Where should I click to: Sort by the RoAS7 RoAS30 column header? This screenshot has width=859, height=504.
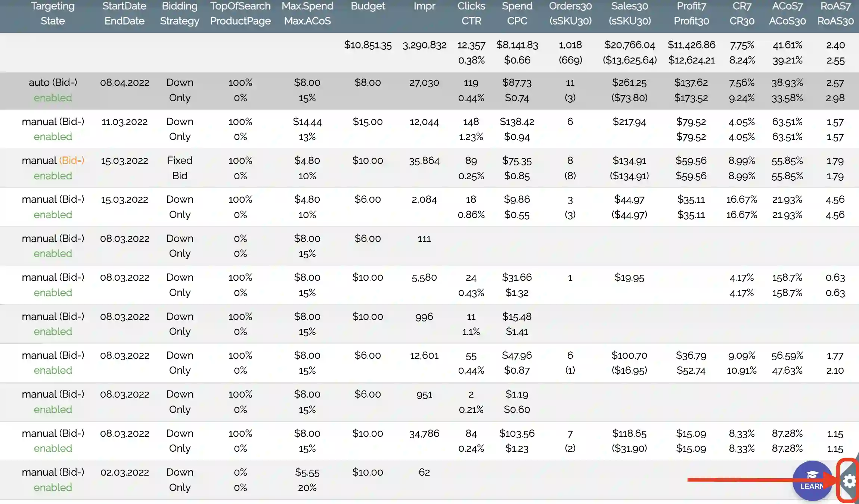pos(835,13)
